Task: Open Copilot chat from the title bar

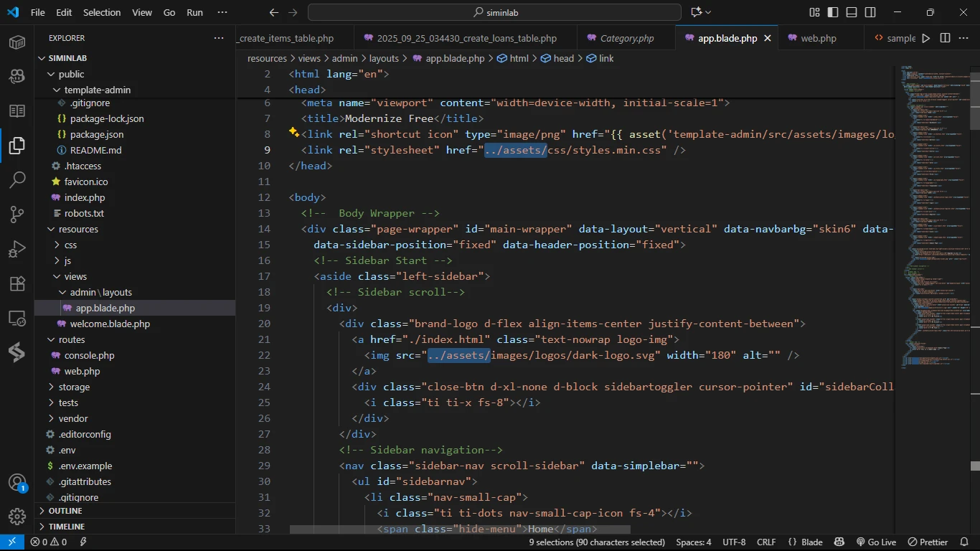Action: (x=696, y=12)
